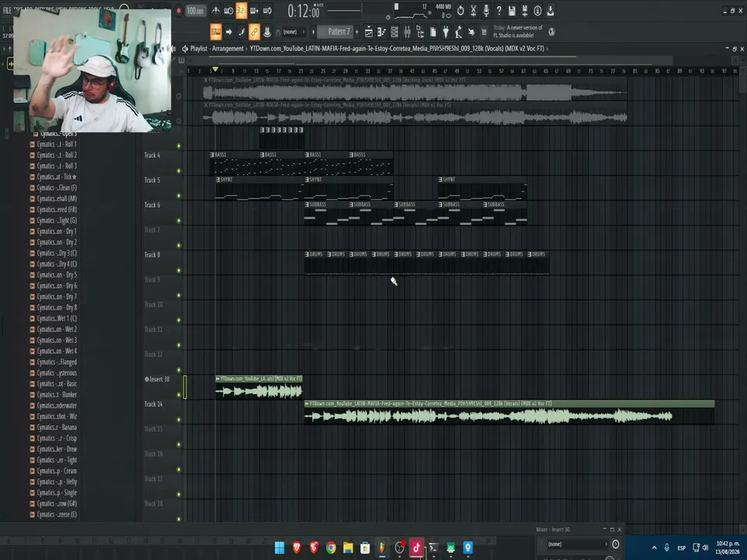The width and height of the screenshot is (747, 560).
Task: Mute Track 6 with its green dot
Action: (x=179, y=220)
